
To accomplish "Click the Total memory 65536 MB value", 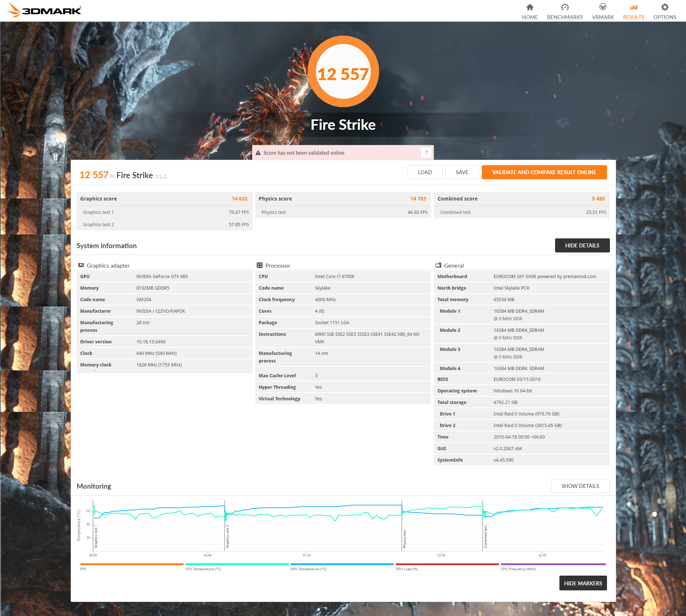I will tap(504, 299).
